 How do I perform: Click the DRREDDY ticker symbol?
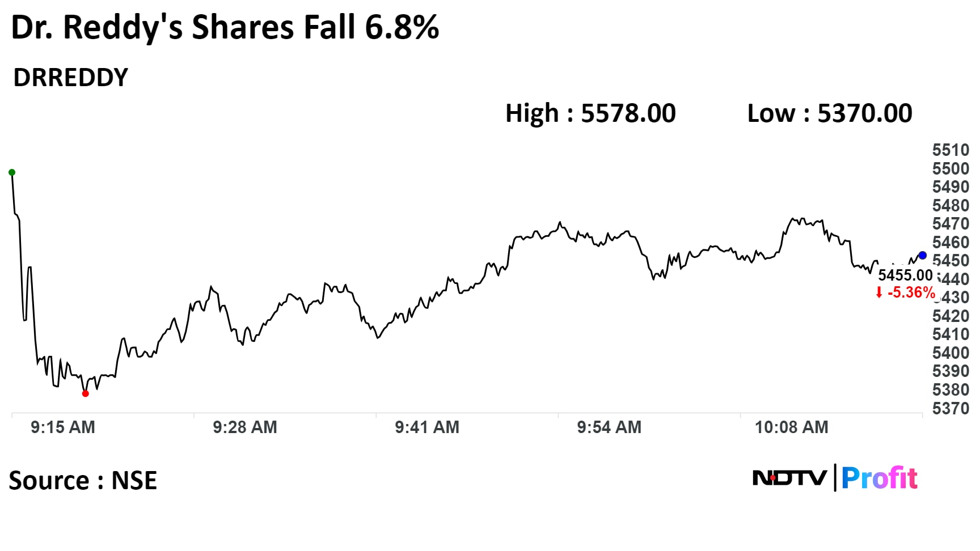coord(71,78)
